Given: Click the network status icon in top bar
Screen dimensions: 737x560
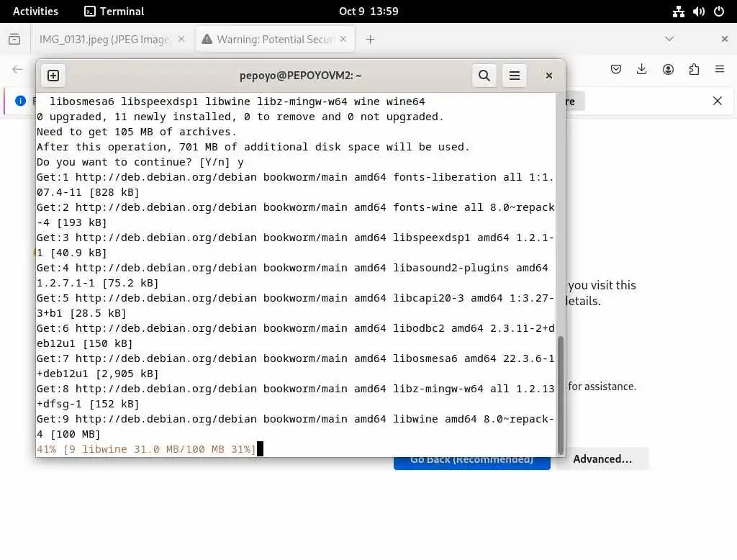Looking at the screenshot, I should coord(678,12).
